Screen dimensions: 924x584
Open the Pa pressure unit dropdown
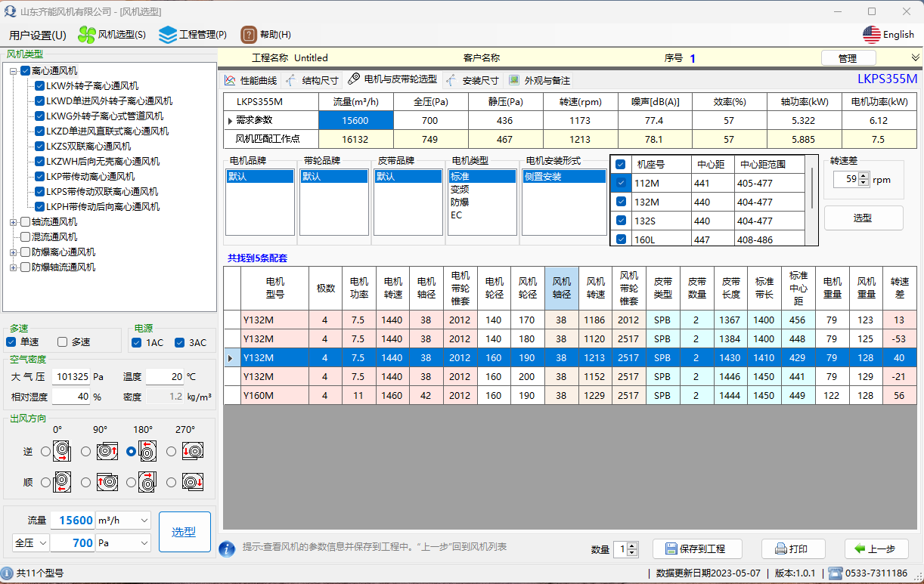[144, 542]
